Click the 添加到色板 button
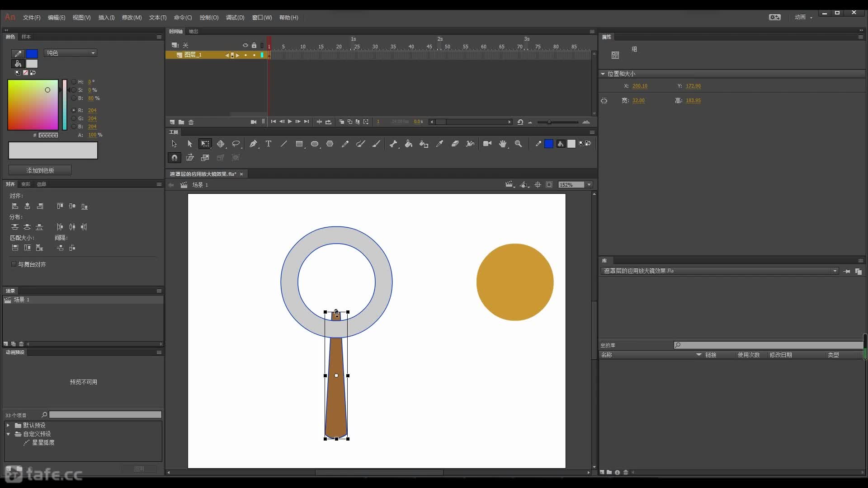The width and height of the screenshot is (868, 488). [40, 170]
